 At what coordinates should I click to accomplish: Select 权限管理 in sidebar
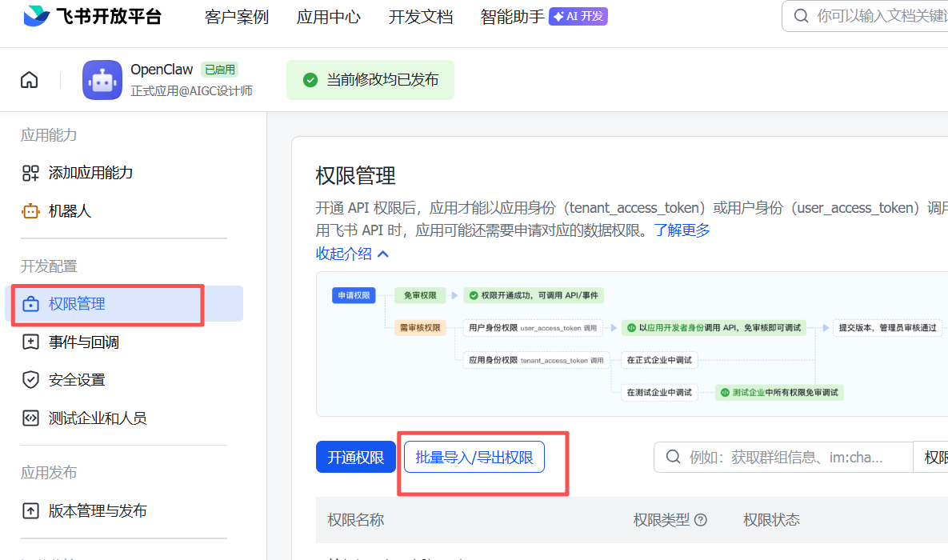click(x=77, y=304)
